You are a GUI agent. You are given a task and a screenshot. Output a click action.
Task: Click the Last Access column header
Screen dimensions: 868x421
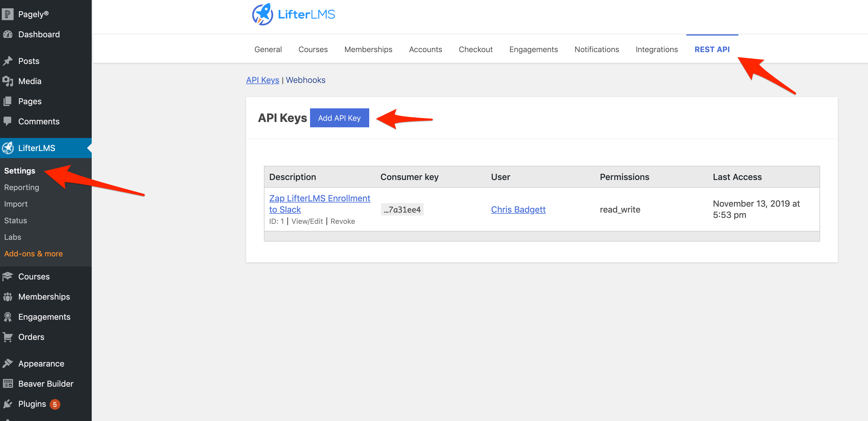(737, 177)
